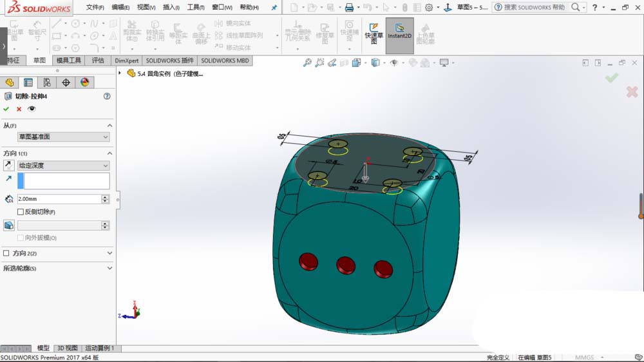644x362 pixels.
Task: Expand the collapsed left side panel arrow
Action: point(4,46)
